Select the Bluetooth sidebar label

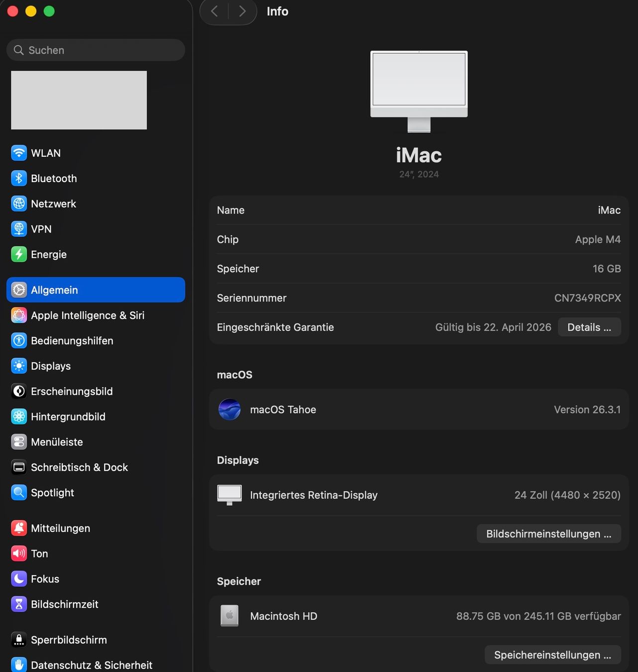(x=54, y=178)
